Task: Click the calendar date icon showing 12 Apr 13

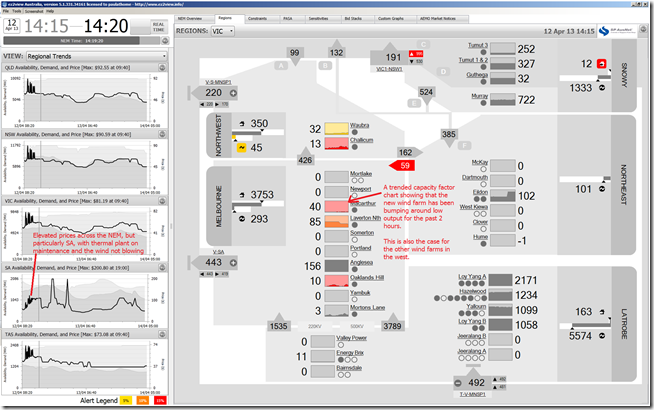Action: coord(12,25)
